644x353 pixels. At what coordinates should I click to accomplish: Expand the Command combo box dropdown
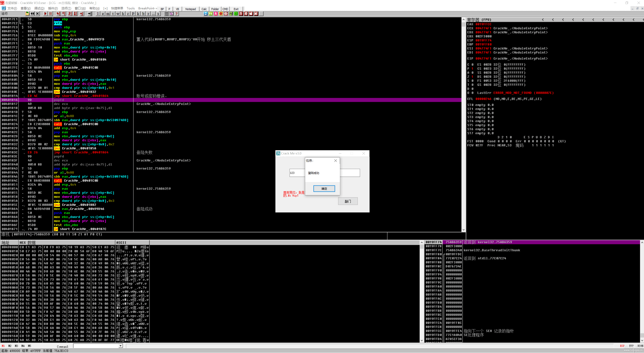[x=121, y=346]
